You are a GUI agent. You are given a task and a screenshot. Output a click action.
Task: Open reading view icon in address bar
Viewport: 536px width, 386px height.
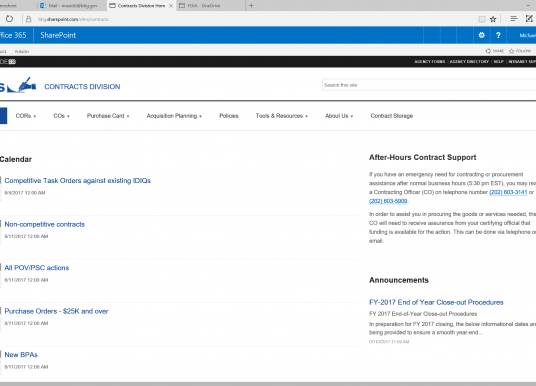[482, 19]
